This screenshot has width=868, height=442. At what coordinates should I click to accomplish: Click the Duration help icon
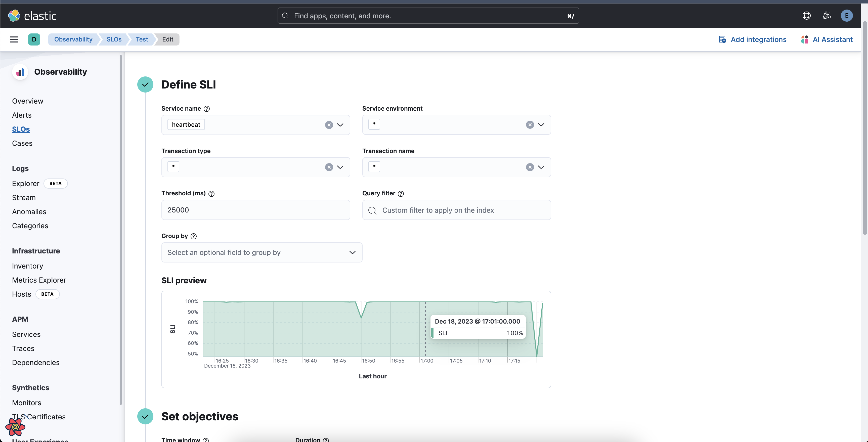click(x=325, y=440)
